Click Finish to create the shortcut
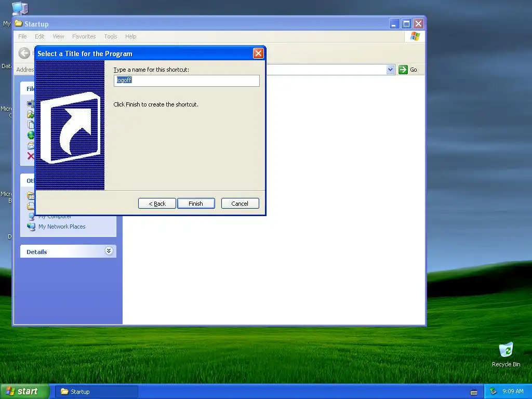532x399 pixels. [196, 204]
